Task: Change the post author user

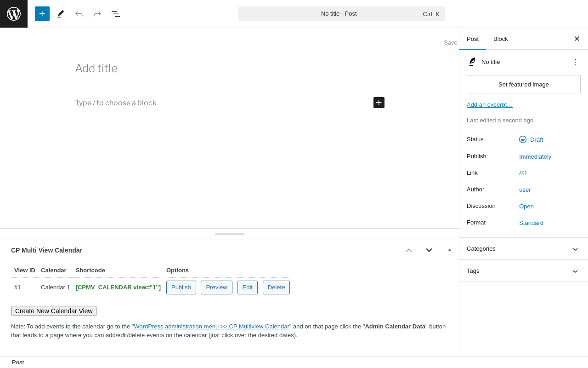Action: click(x=525, y=190)
